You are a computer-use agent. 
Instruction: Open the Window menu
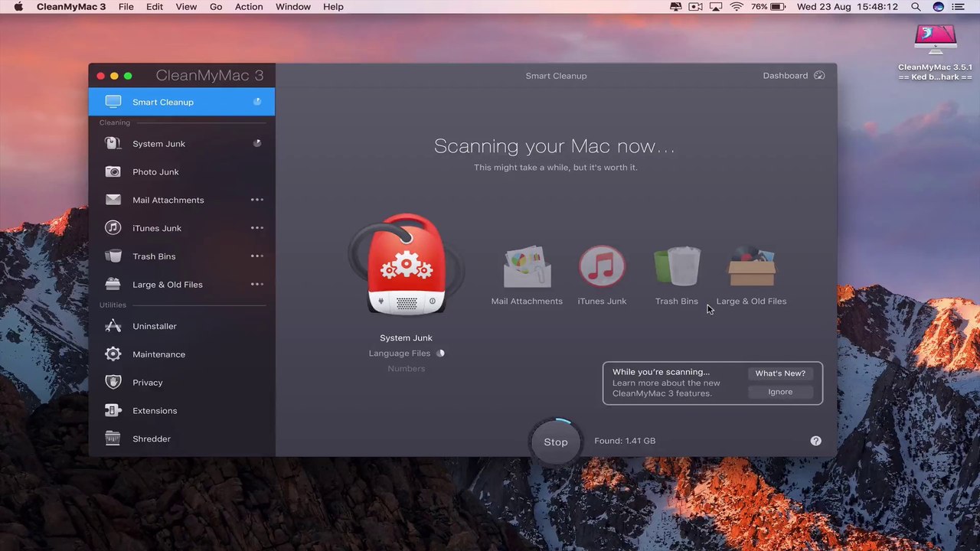(293, 7)
